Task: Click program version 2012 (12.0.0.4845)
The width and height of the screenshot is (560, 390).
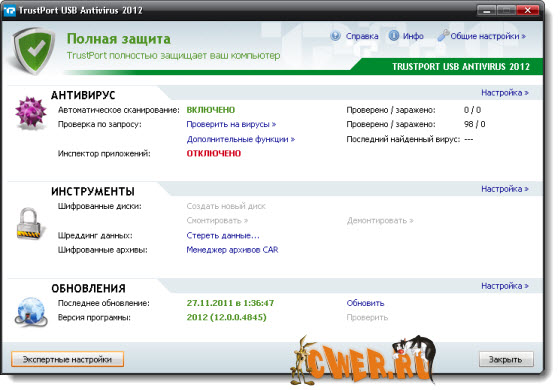Action: pyautogui.click(x=226, y=318)
